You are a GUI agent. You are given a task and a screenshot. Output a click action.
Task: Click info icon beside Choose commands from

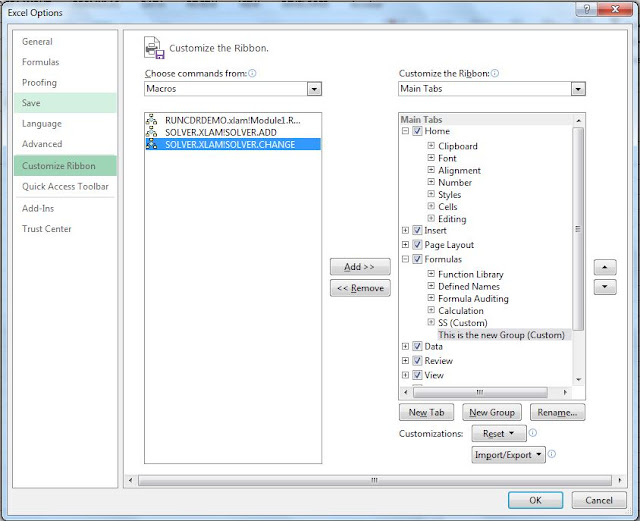(x=252, y=73)
